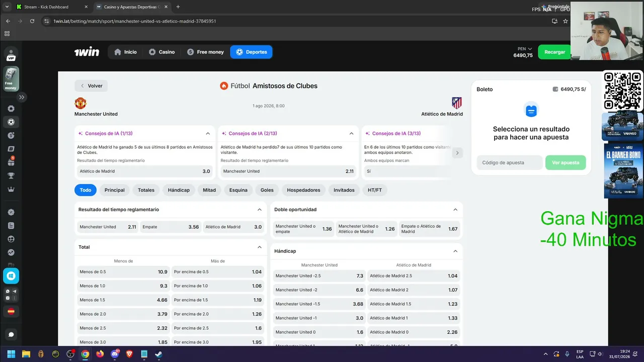The width and height of the screenshot is (644, 362).
Task: Open the El Banner Bono promo image
Action: (624, 171)
